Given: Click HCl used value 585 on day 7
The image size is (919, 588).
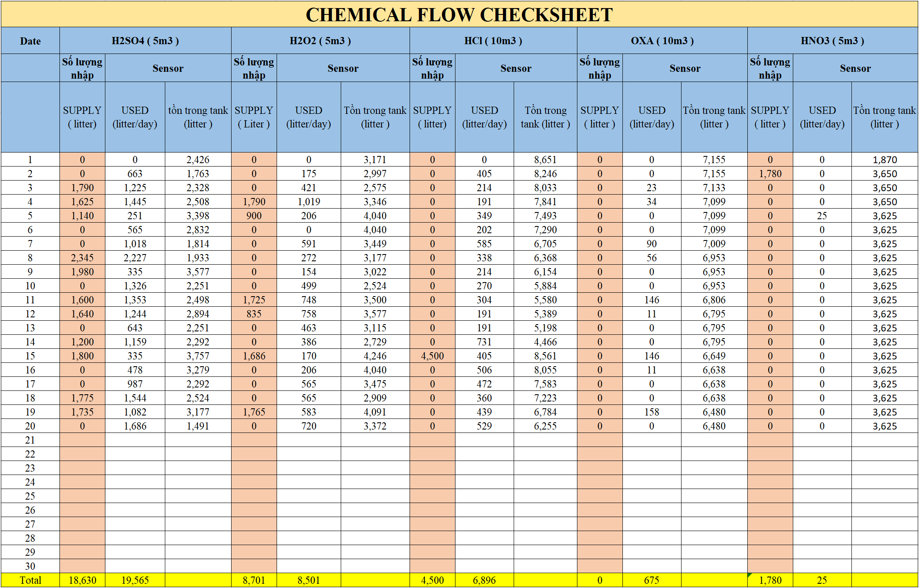Looking at the screenshot, I should pyautogui.click(x=484, y=244).
